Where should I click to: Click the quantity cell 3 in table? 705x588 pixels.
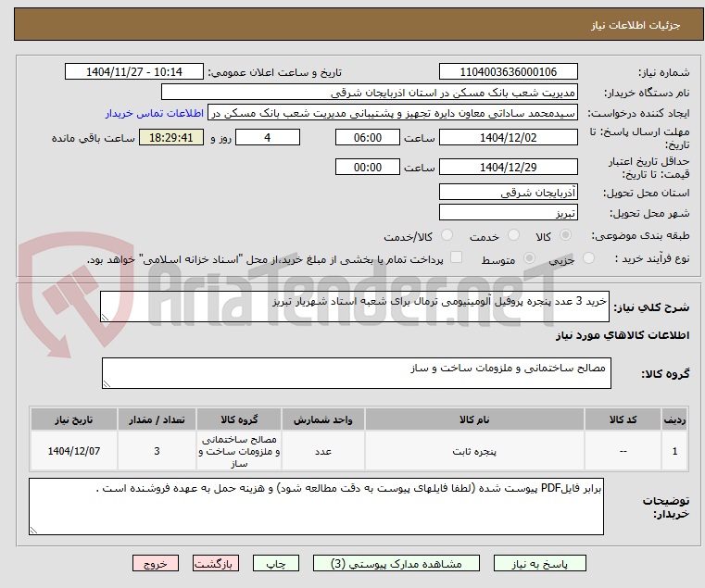click(157, 451)
